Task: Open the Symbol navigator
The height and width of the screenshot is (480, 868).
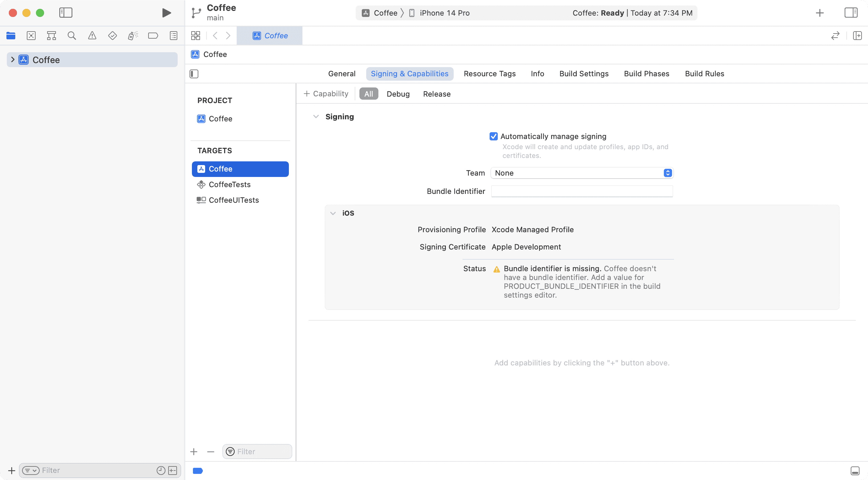Action: point(51,35)
